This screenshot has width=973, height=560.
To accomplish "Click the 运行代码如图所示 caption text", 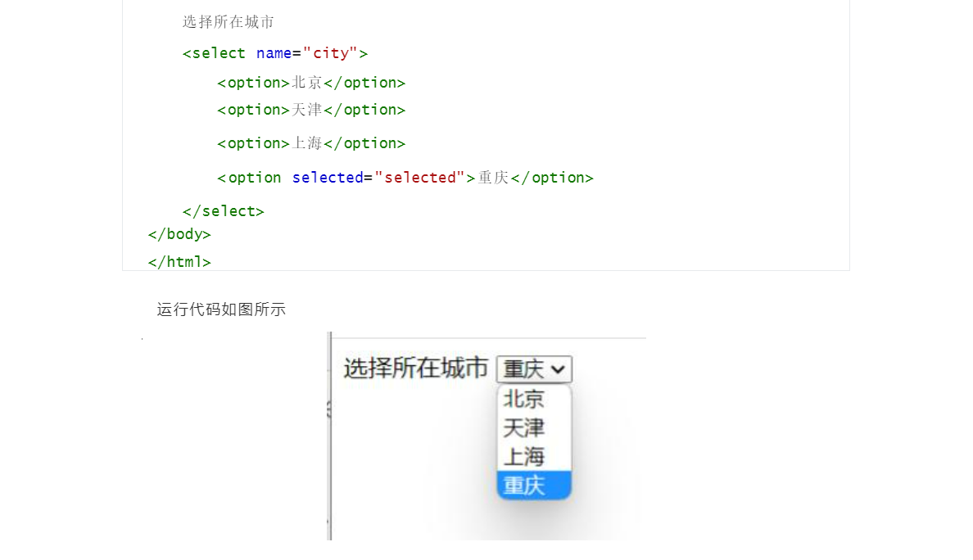I will click(x=221, y=309).
